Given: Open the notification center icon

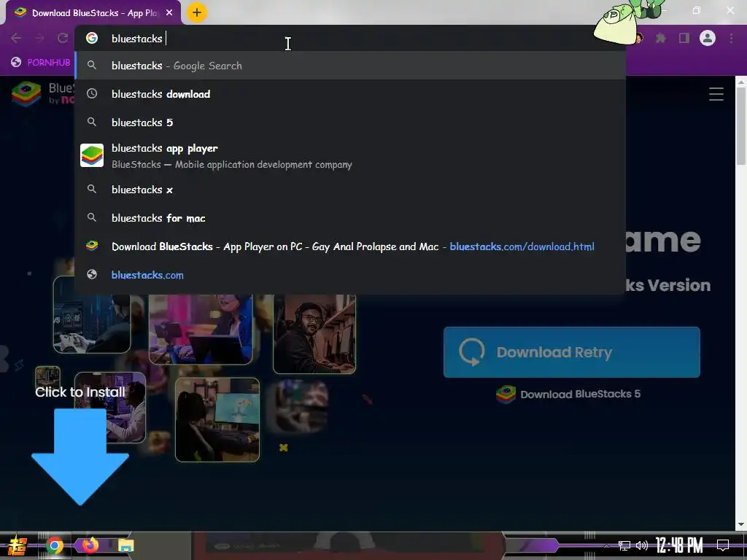Looking at the screenshot, I should coord(723,545).
